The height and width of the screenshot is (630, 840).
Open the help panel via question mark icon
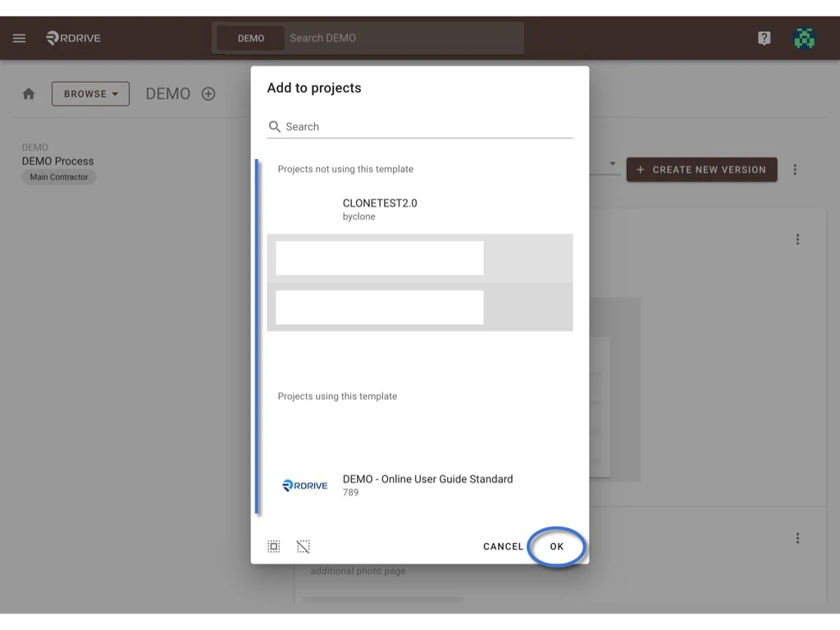click(764, 38)
